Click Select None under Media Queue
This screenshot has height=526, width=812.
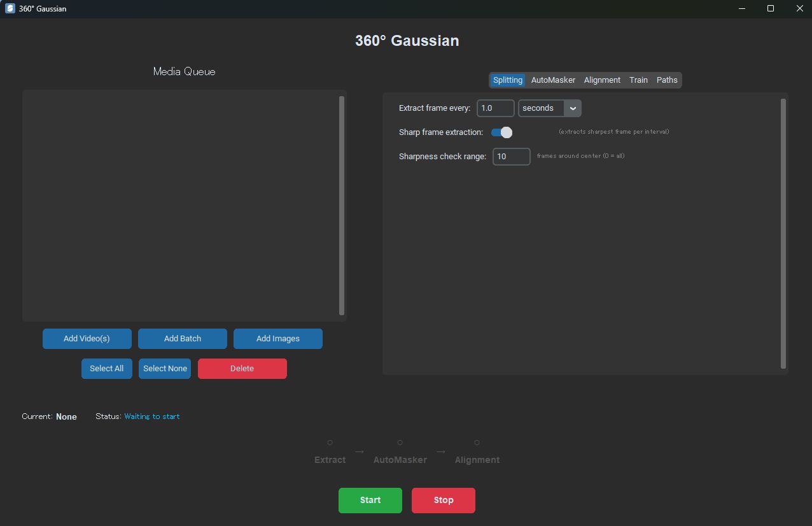point(164,368)
